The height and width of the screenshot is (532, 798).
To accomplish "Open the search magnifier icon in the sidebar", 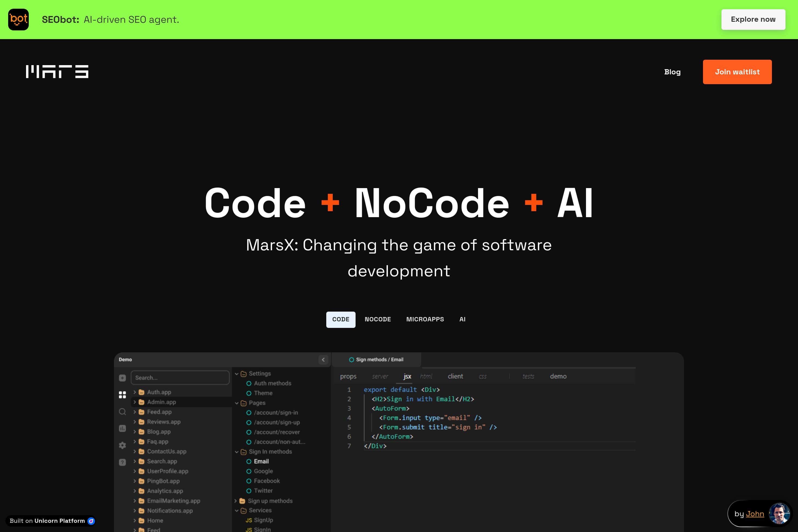I will tap(122, 412).
